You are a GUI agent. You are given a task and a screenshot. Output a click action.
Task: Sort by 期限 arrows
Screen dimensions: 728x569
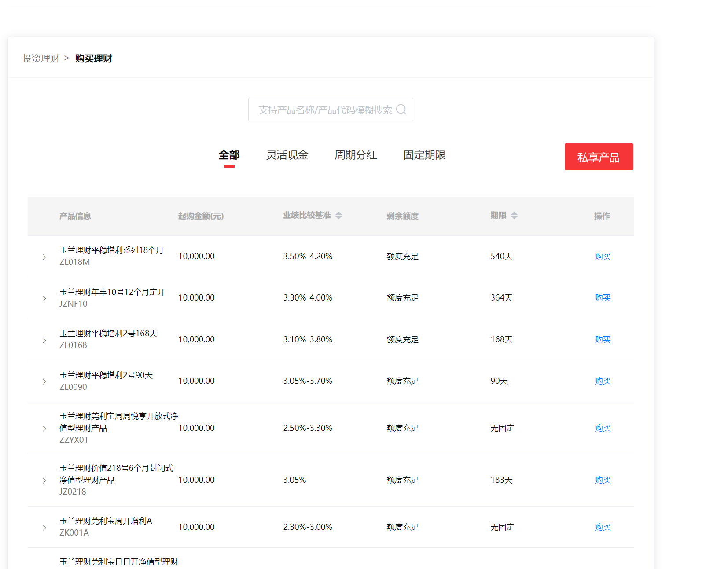click(514, 216)
